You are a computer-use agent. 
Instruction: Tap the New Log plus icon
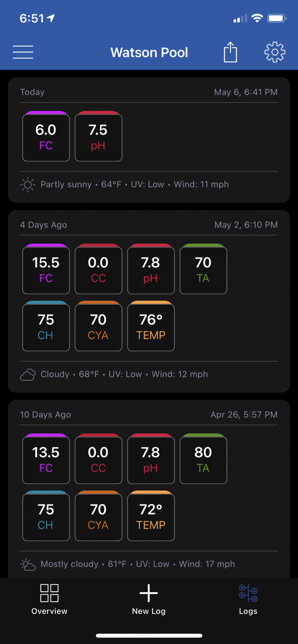pos(149,593)
